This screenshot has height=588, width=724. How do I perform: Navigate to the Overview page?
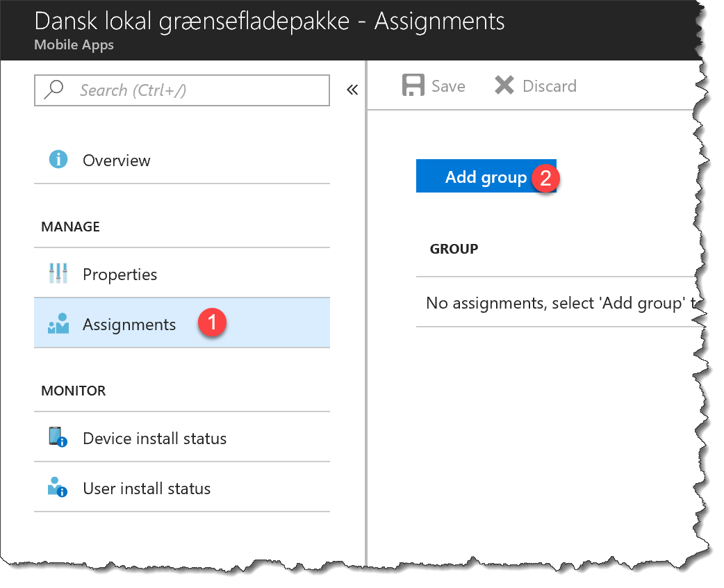tap(116, 161)
